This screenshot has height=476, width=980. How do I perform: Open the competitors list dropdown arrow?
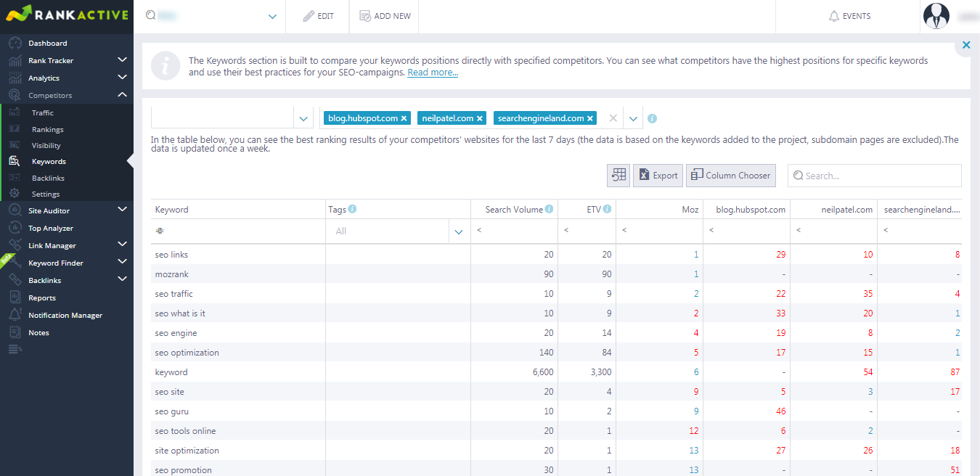click(x=633, y=118)
